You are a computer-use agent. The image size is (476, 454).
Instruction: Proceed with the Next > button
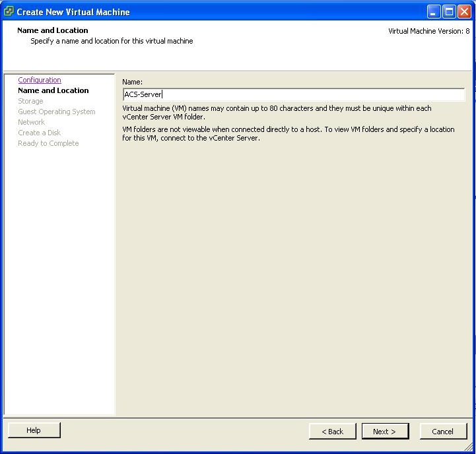click(x=385, y=431)
